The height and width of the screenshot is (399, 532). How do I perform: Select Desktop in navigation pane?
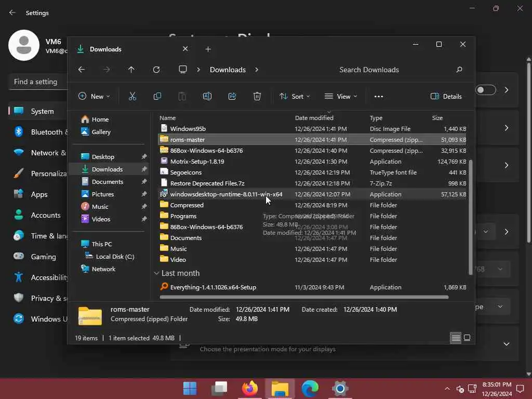coord(109,157)
